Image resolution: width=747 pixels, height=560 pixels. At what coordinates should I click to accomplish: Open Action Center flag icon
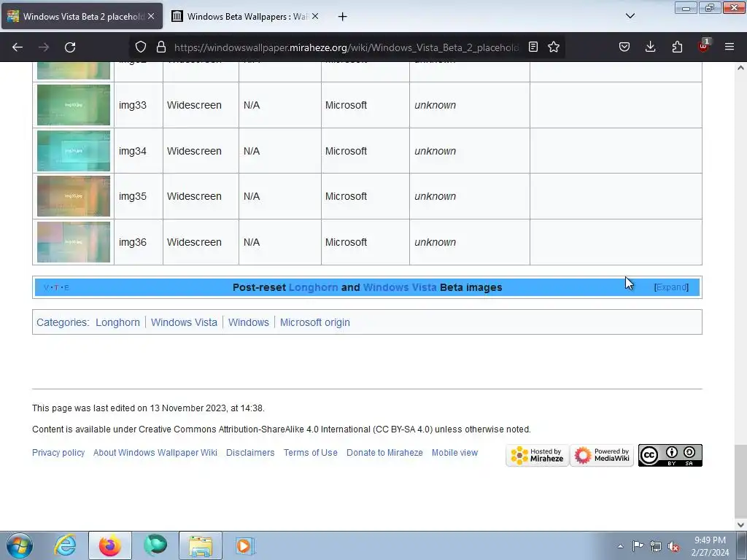tap(638, 546)
